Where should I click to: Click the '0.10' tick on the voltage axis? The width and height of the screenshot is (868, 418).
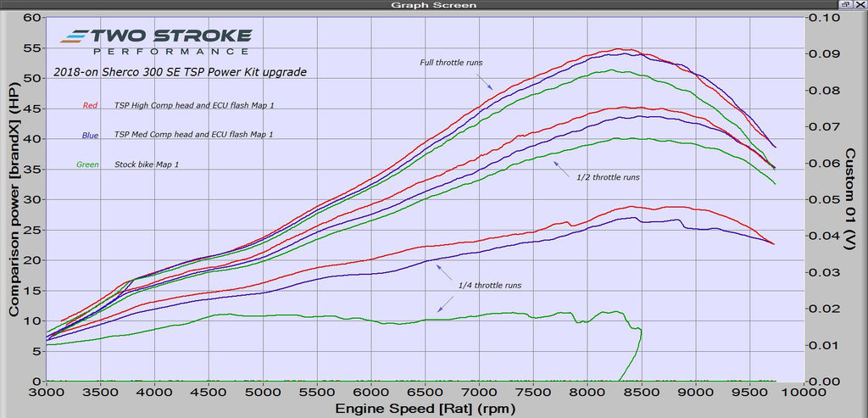823,18
